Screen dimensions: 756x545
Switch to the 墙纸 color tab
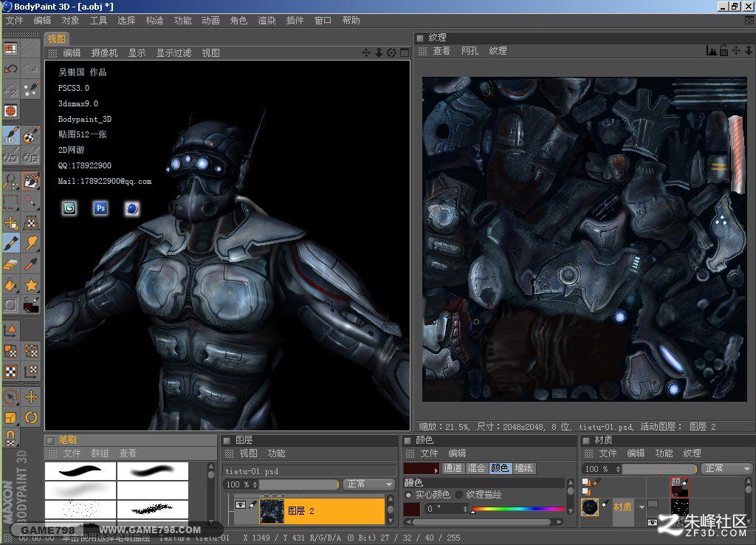point(523,468)
